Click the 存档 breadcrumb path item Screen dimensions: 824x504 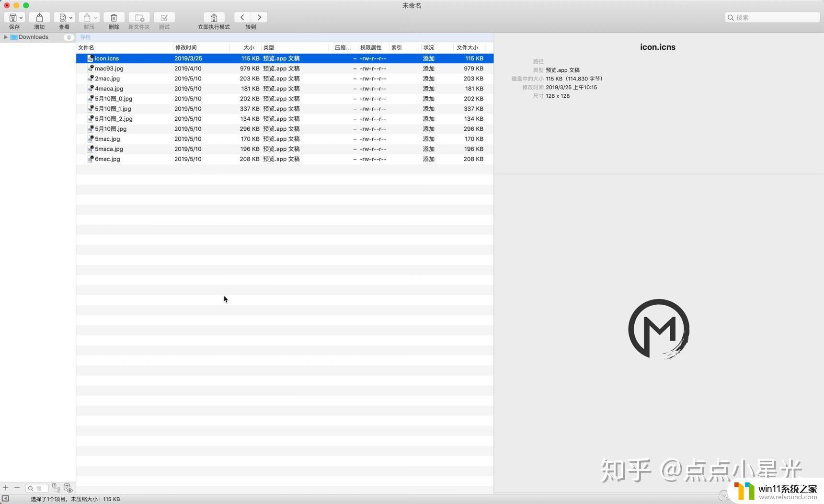pos(85,37)
